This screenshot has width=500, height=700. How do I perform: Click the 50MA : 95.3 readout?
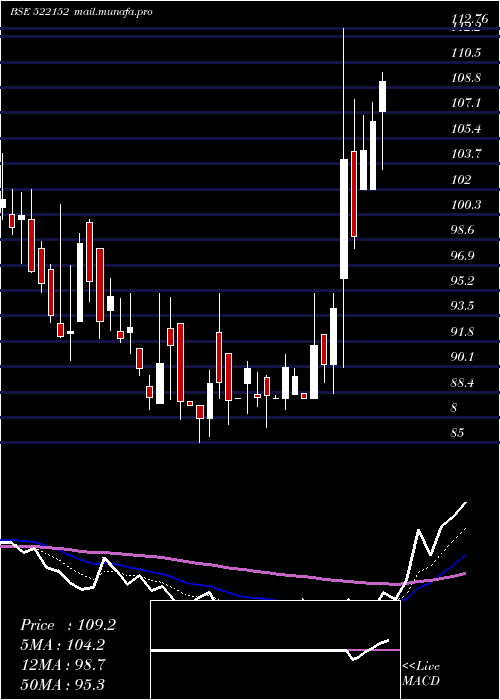pyautogui.click(x=63, y=684)
